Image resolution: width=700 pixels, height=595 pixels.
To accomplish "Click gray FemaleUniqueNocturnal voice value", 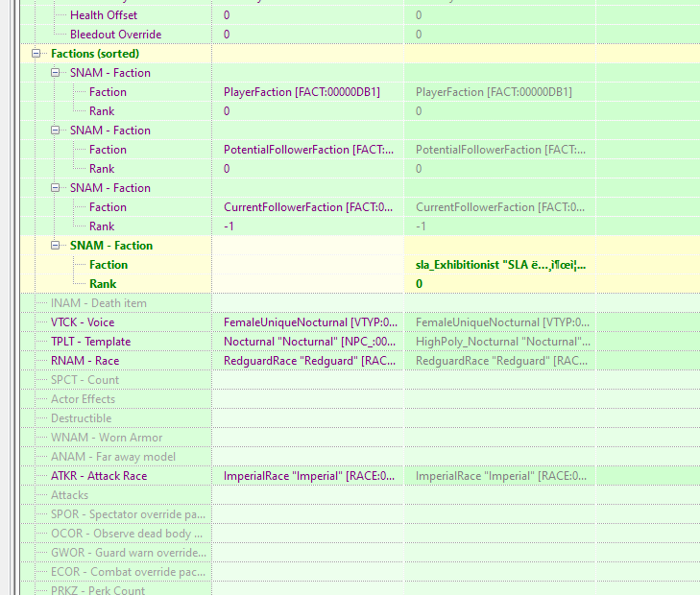I will coord(502,322).
